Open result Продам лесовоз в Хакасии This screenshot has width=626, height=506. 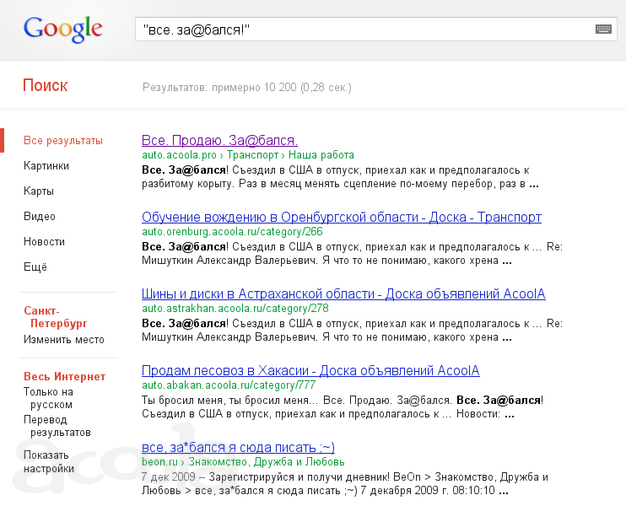311,370
